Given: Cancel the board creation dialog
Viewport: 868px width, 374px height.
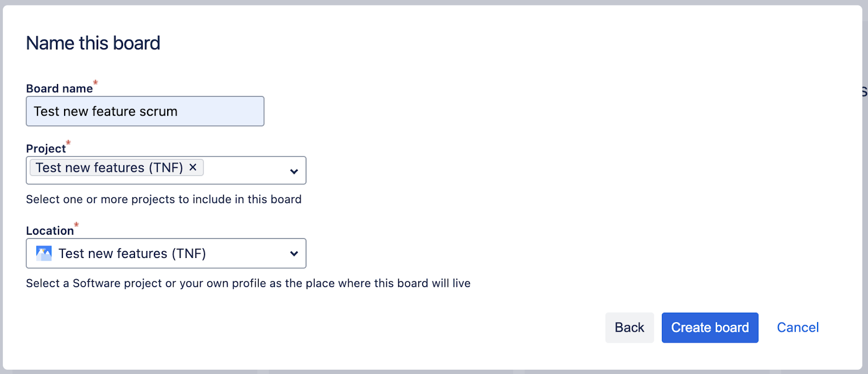Looking at the screenshot, I should coord(797,327).
